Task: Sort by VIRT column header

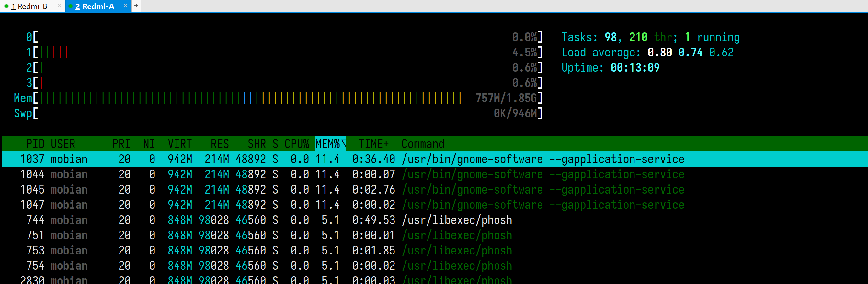Action: [180, 144]
